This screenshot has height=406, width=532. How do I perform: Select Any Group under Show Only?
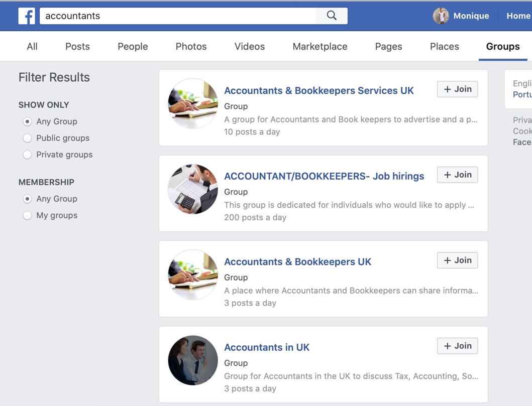[28, 121]
